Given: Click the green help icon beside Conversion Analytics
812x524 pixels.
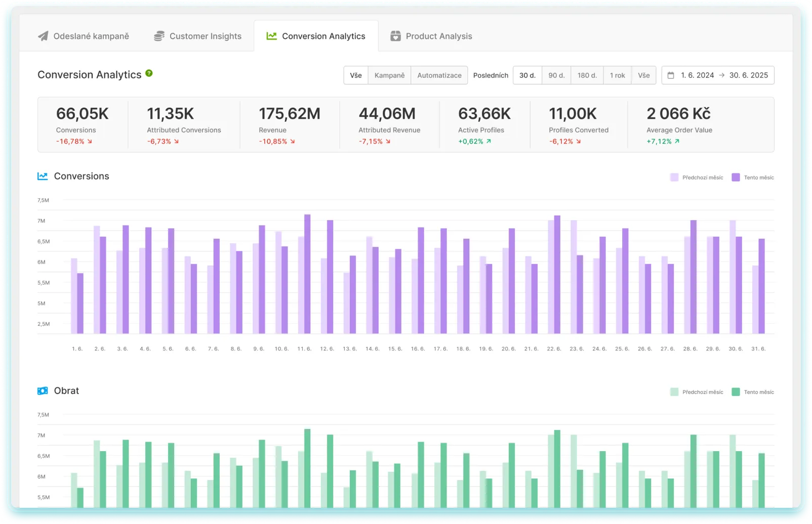Looking at the screenshot, I should click(149, 73).
